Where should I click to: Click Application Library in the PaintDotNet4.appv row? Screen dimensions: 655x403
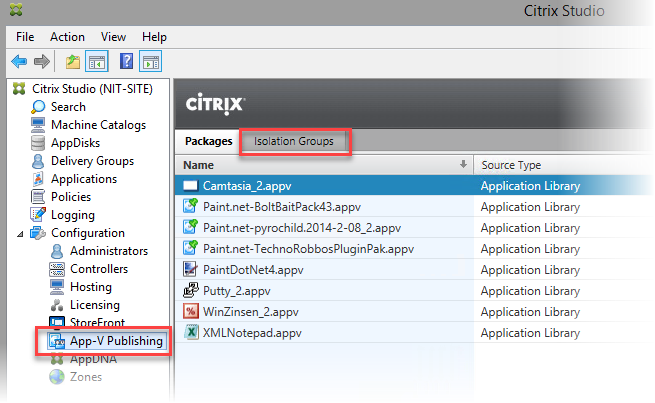(530, 270)
